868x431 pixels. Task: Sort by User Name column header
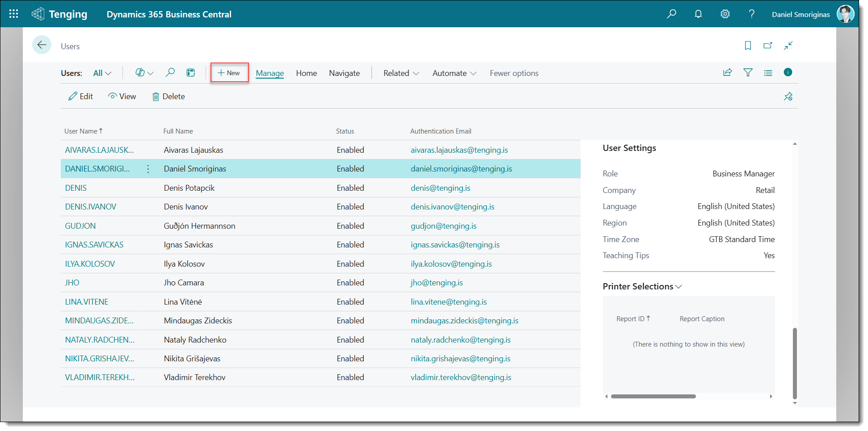coord(84,131)
